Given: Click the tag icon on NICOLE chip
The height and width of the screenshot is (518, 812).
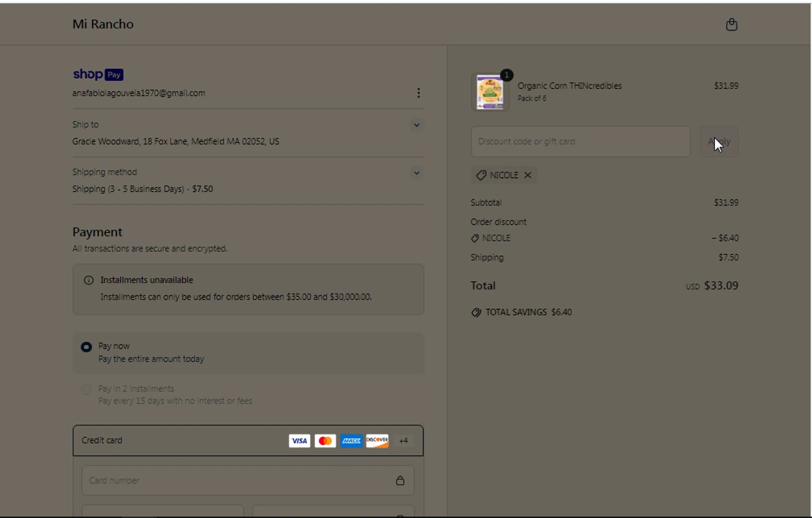Looking at the screenshot, I should click(x=481, y=175).
